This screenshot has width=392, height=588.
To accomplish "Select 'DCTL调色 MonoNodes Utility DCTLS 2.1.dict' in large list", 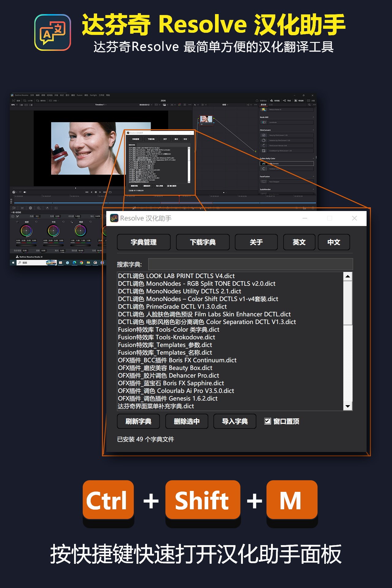I will tap(179, 291).
